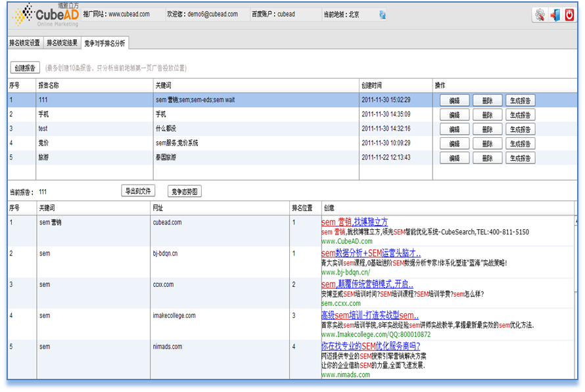Click 删除 for the 手机 report
This screenshot has height=392, width=585.
coord(487,115)
